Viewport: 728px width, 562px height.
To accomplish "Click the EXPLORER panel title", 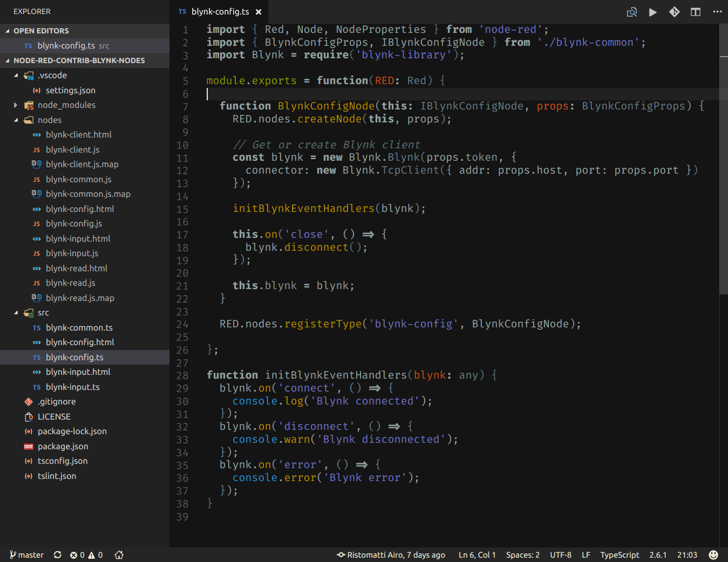I will click(x=32, y=11).
